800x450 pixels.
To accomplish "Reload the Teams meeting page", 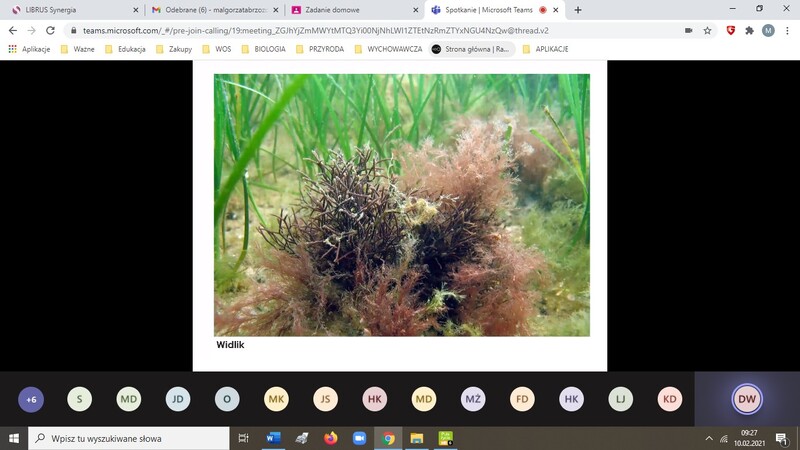I will tap(54, 30).
